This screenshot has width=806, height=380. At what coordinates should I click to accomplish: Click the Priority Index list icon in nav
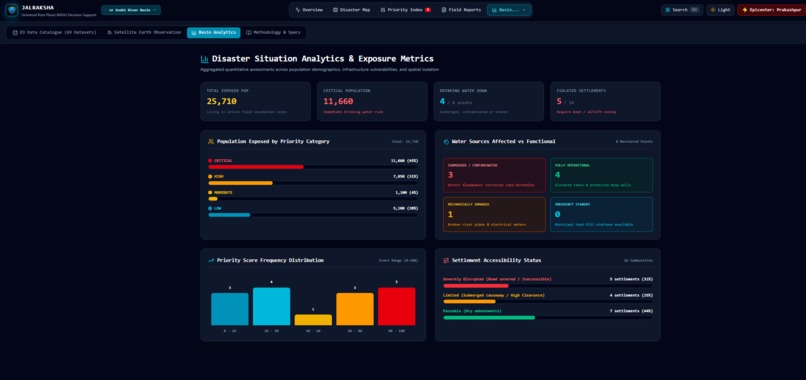[x=382, y=10]
